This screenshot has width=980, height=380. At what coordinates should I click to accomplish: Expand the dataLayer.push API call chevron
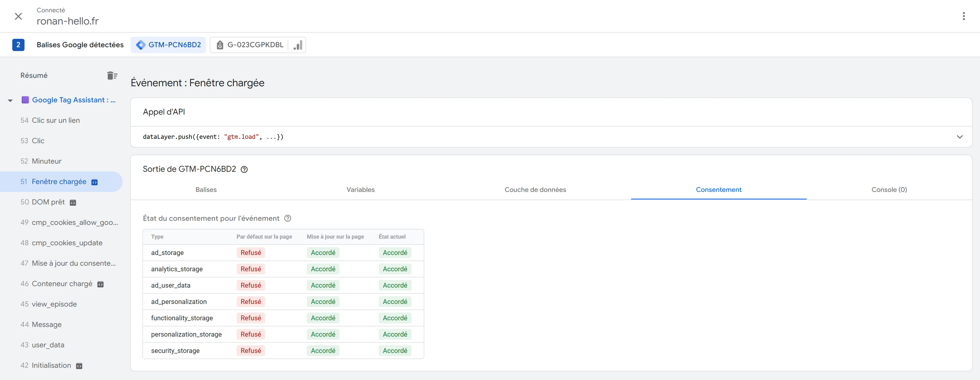click(x=960, y=137)
